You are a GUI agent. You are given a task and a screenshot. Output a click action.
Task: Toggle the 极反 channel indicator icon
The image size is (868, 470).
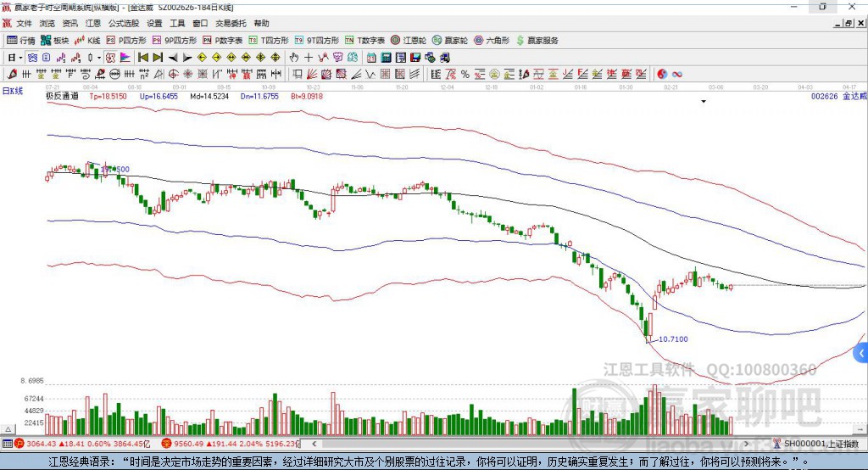tap(111, 58)
